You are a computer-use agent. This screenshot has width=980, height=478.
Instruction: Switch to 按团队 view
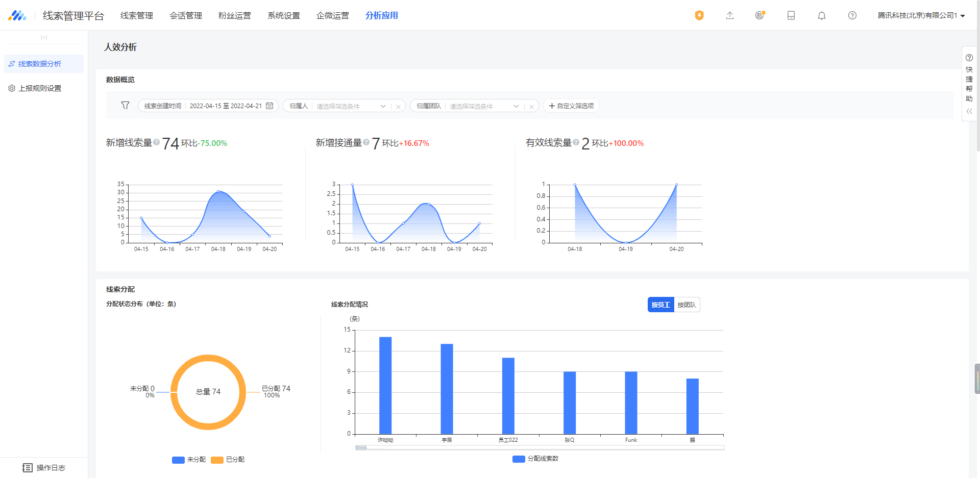[x=687, y=305]
